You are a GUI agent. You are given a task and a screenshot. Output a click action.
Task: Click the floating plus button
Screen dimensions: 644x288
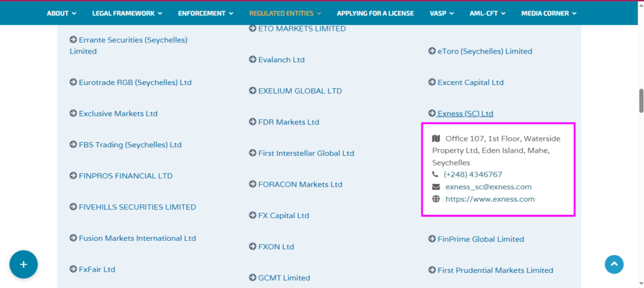[23, 265]
